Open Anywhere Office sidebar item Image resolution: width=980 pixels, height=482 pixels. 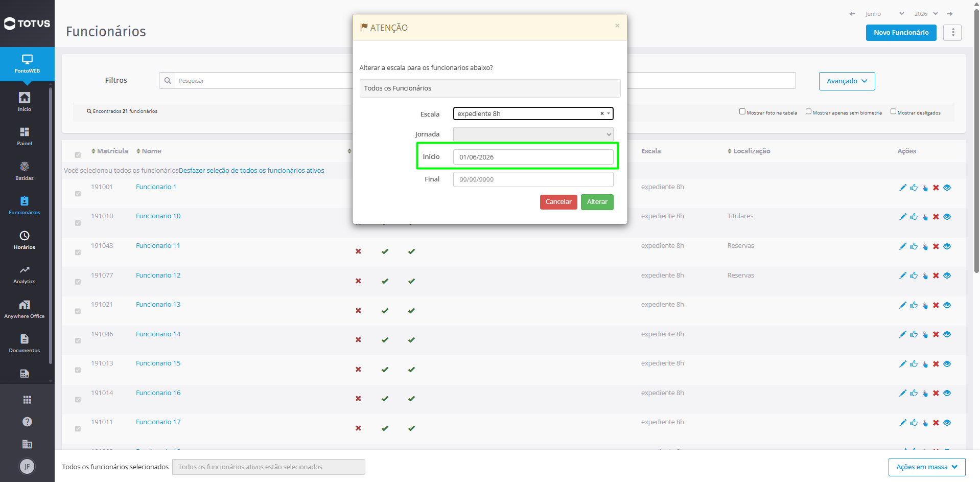point(25,309)
